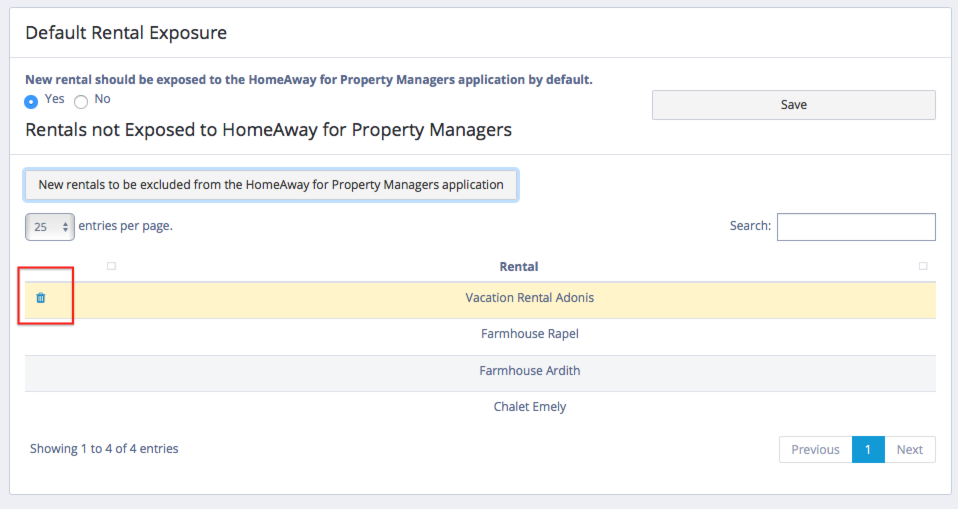Image resolution: width=958 pixels, height=509 pixels.
Task: Click the Search label text
Action: pos(750,226)
